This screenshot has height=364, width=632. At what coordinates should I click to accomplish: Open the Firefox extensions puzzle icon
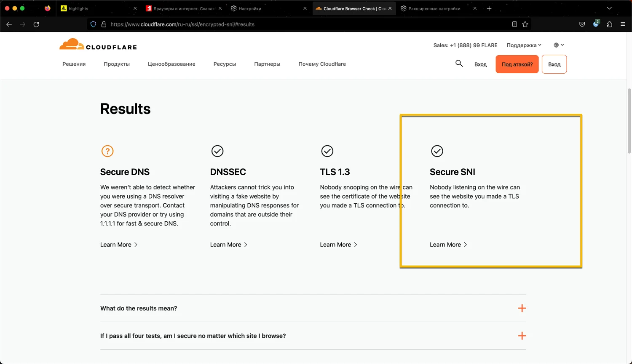pos(609,24)
